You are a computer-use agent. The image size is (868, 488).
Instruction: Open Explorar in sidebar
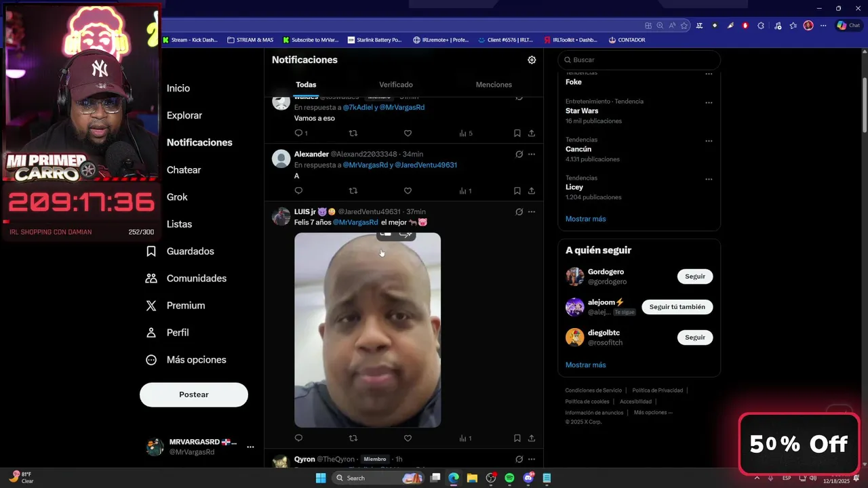pos(184,115)
